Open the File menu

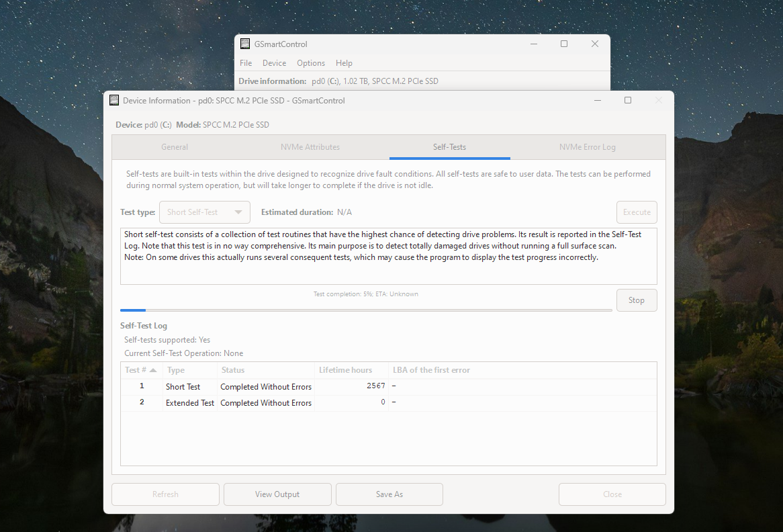(x=246, y=63)
